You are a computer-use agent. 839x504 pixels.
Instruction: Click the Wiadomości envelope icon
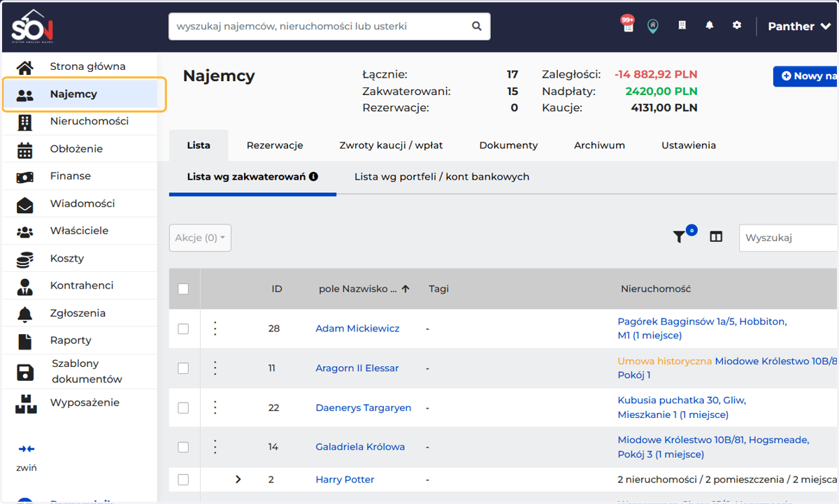click(x=24, y=205)
